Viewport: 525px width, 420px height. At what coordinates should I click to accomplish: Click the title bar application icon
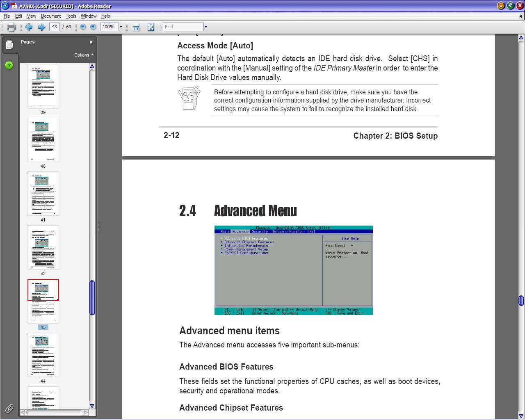5,6
